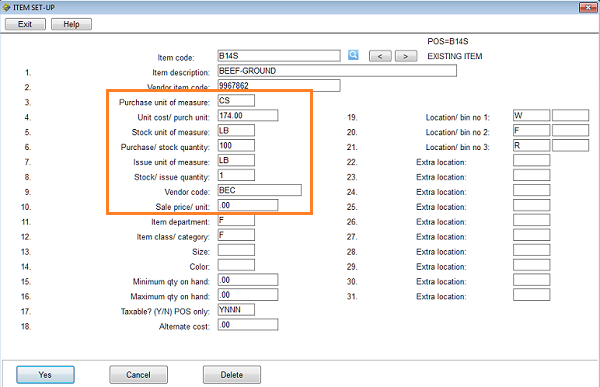The width and height of the screenshot is (600, 387).
Task: Click the Vendor item code field 9967862
Action: 279,86
